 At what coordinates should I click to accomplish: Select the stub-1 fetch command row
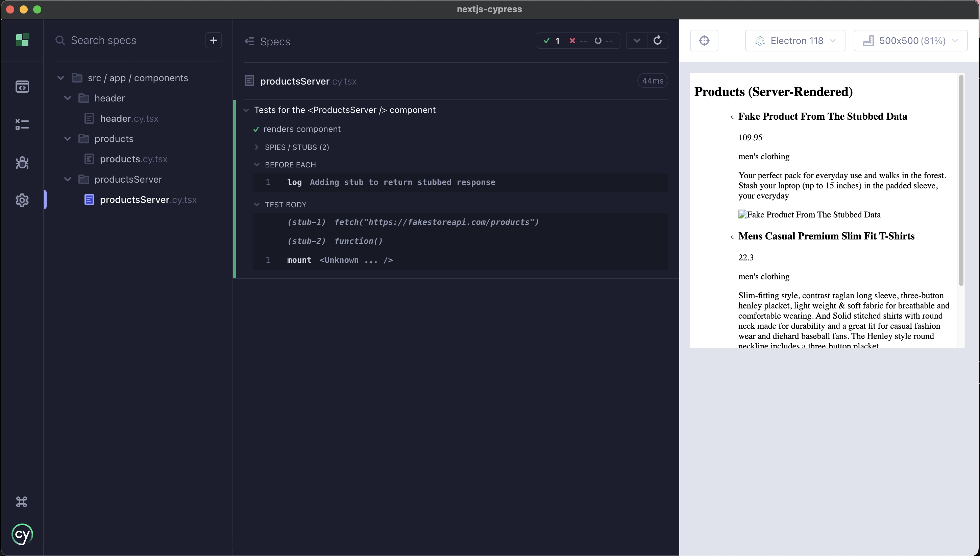[x=460, y=222]
